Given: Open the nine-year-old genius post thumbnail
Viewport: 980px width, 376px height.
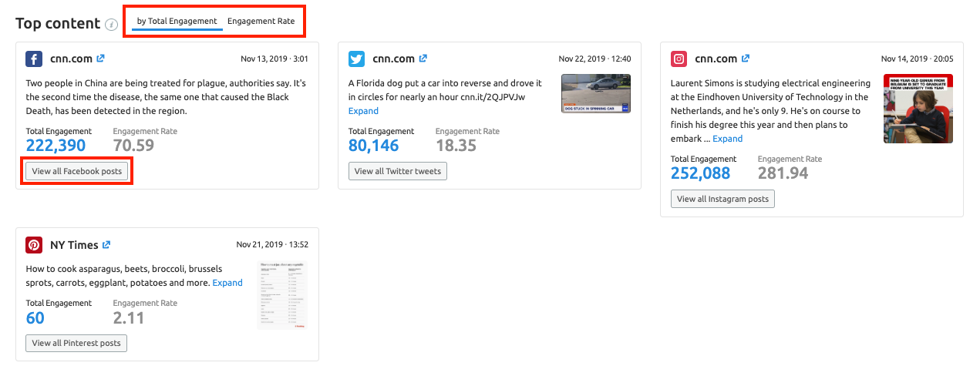Looking at the screenshot, I should 918,109.
